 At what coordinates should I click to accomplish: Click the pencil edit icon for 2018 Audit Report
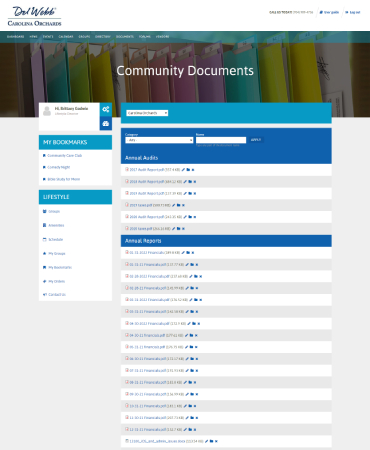pyautogui.click(x=185, y=182)
